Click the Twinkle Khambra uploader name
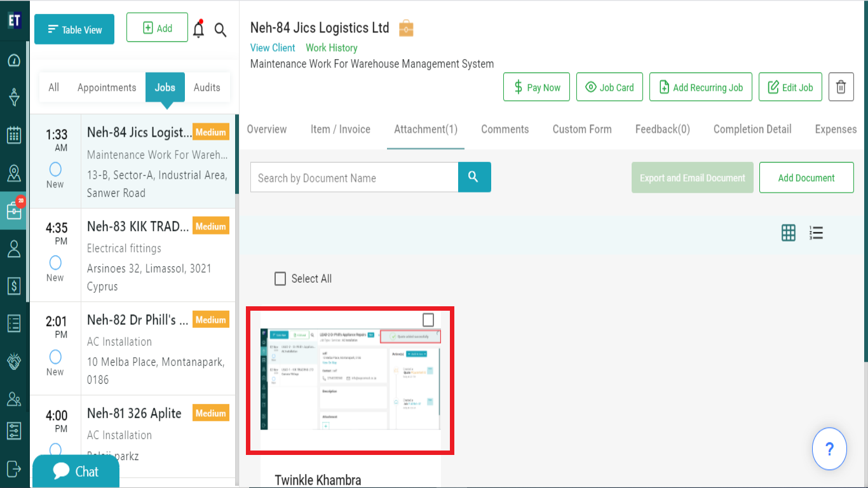868x488 pixels. coord(318,480)
